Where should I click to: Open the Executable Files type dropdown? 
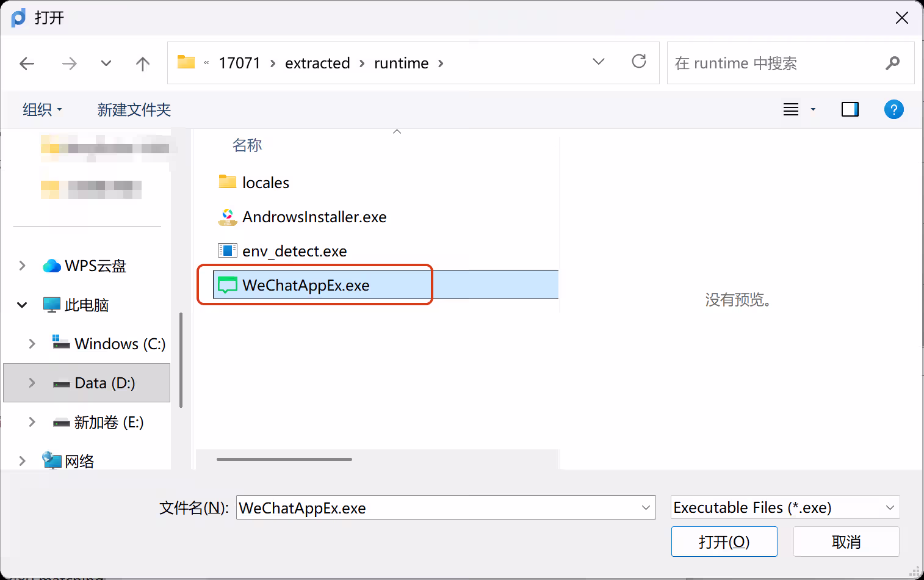785,507
